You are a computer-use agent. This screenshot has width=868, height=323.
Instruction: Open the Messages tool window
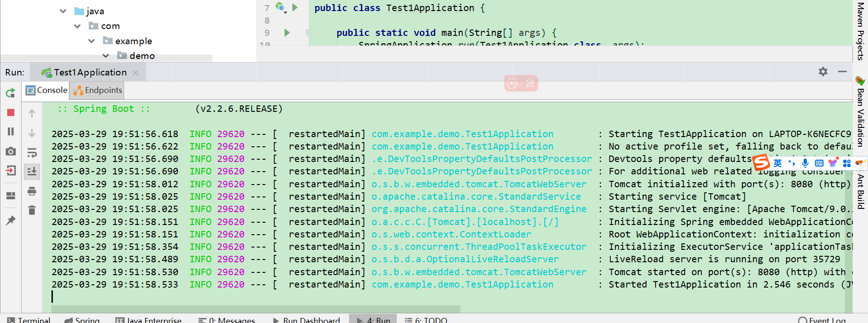(x=226, y=319)
